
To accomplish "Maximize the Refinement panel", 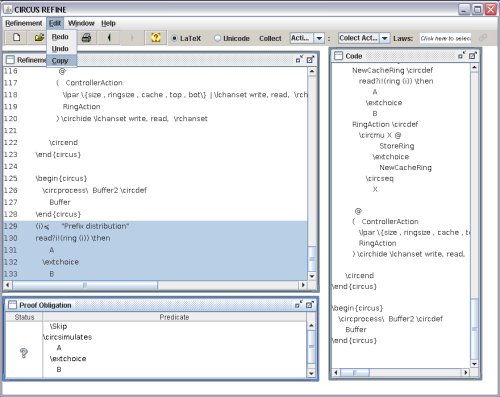I will tap(310, 59).
